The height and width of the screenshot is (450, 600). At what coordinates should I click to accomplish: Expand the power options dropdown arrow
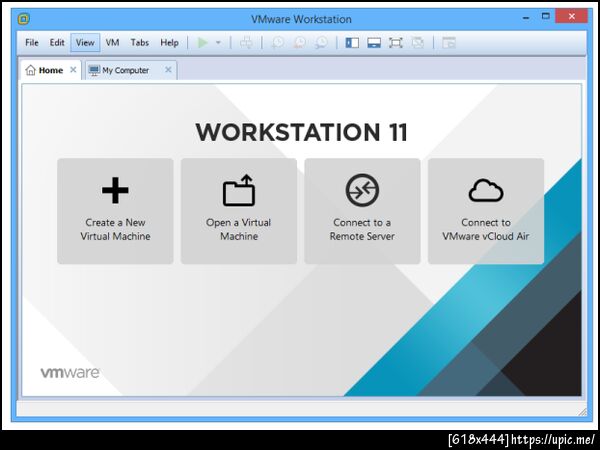218,42
